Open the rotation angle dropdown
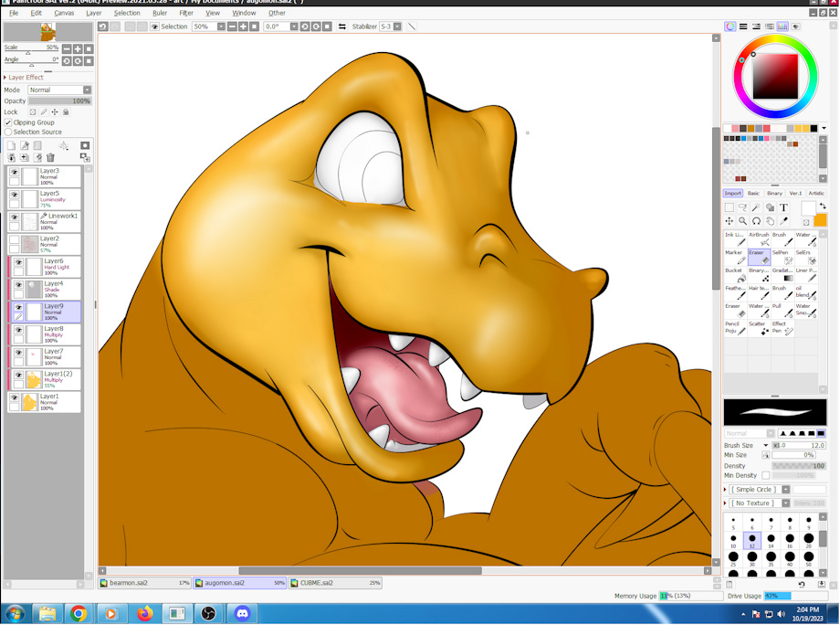This screenshot has width=840, height=625. 294,26
